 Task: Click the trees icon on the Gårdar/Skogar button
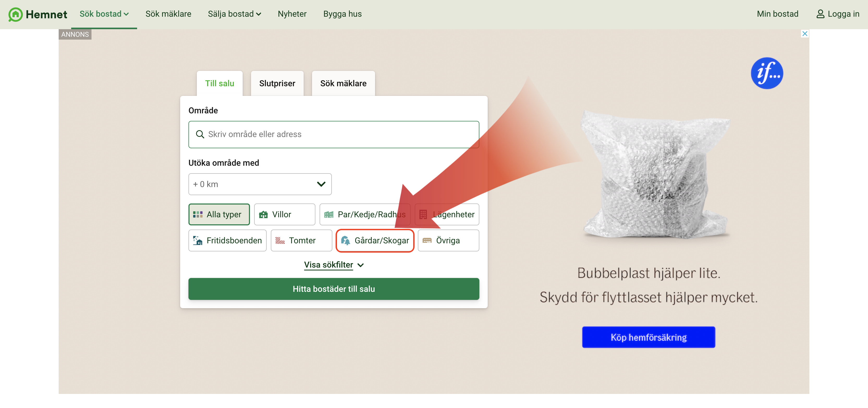[345, 240]
